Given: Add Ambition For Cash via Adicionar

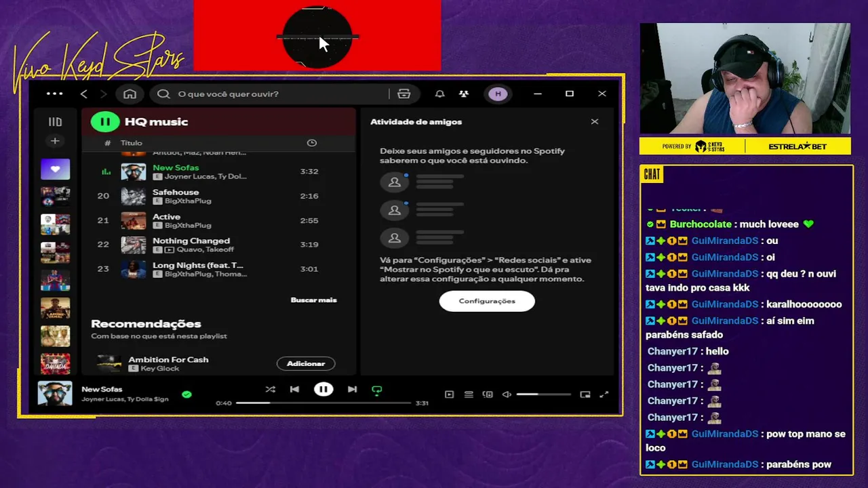Looking at the screenshot, I should (x=306, y=363).
